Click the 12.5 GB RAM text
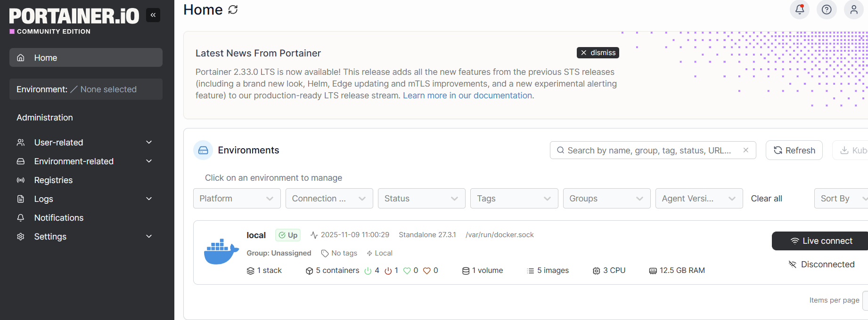This screenshot has height=320, width=868. (x=682, y=271)
